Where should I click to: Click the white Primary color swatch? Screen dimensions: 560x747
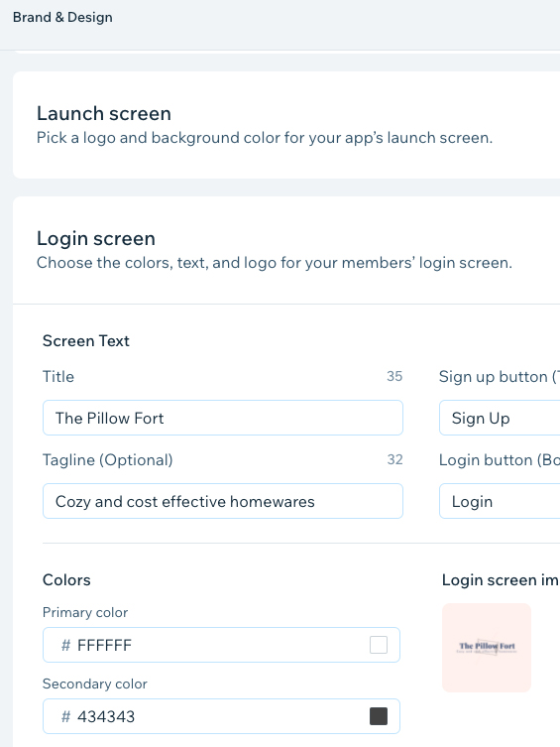pos(379,645)
